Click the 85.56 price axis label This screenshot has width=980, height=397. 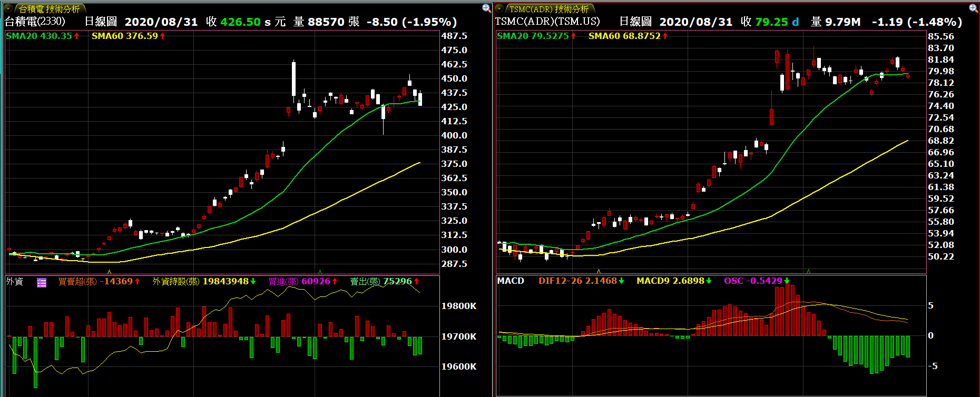pos(941,36)
